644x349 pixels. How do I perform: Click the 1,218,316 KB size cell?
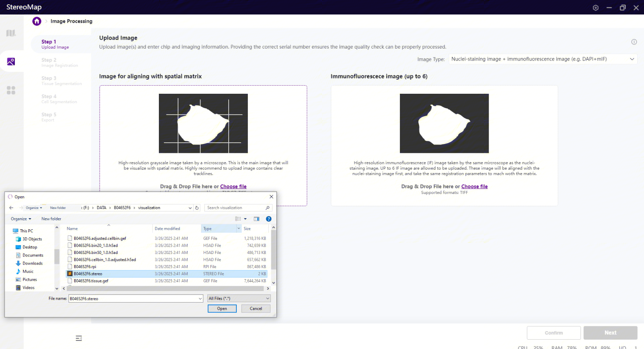pos(255,239)
